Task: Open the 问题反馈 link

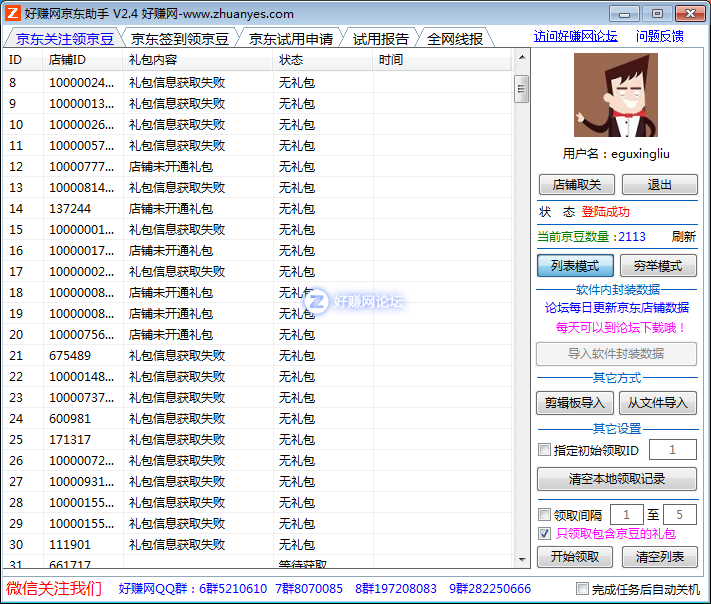Action: [x=659, y=36]
